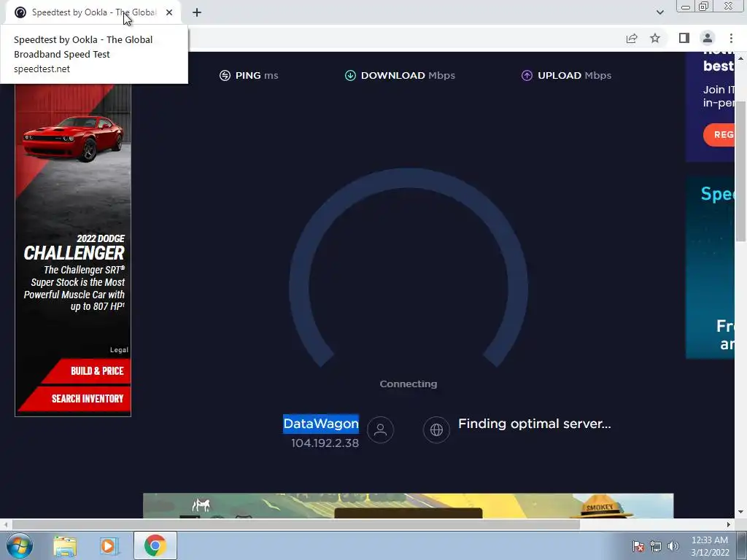Click the Chrome taskbar icon
This screenshot has width=747, height=560.
(x=155, y=545)
